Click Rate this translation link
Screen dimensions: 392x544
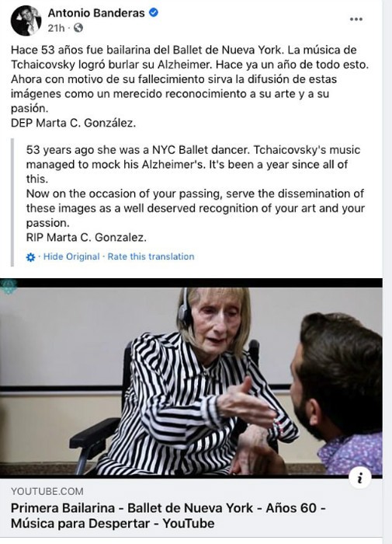click(151, 256)
